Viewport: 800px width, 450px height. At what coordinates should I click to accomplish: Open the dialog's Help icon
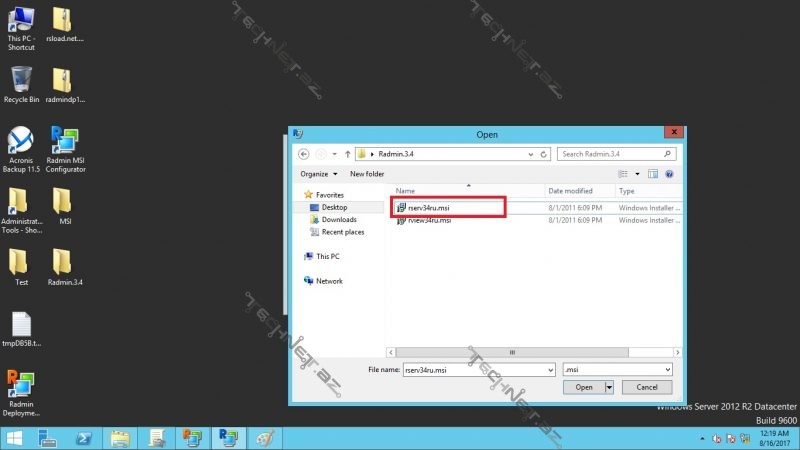click(x=670, y=174)
